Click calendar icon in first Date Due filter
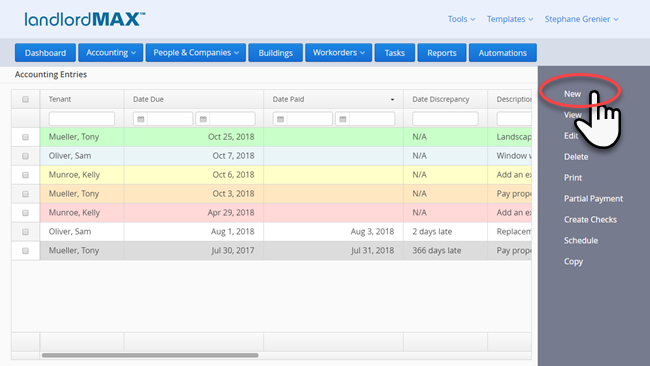This screenshot has height=366, width=650. (x=141, y=119)
